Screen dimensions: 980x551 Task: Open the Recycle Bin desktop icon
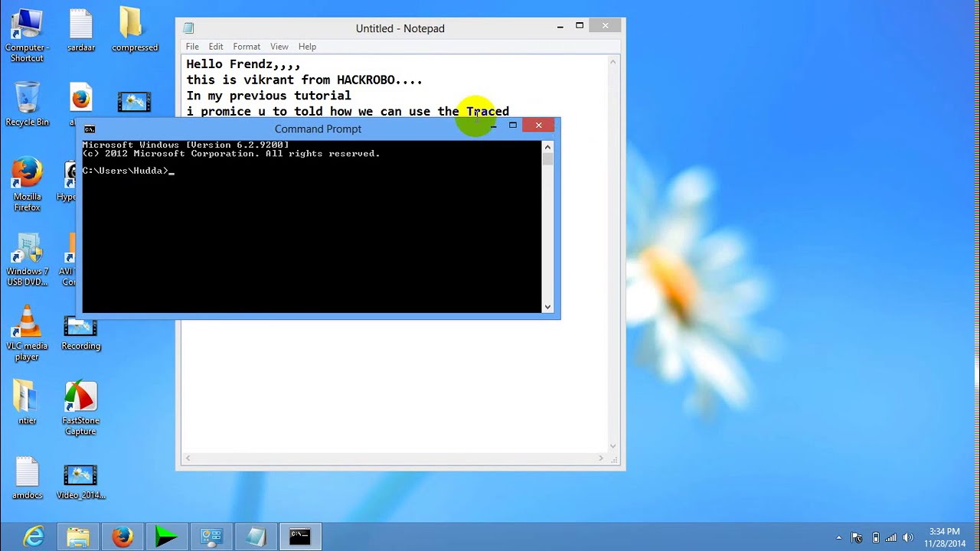click(x=27, y=103)
